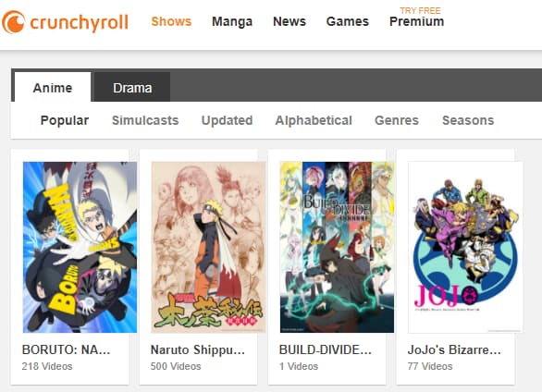The height and width of the screenshot is (392, 542).
Task: Select the Popular sort option
Action: pyautogui.click(x=65, y=120)
